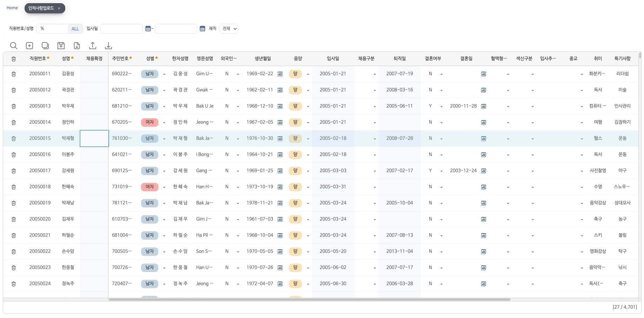This screenshot has height=318, width=644.
Task: Click the download tray arrow icon
Action: click(108, 46)
